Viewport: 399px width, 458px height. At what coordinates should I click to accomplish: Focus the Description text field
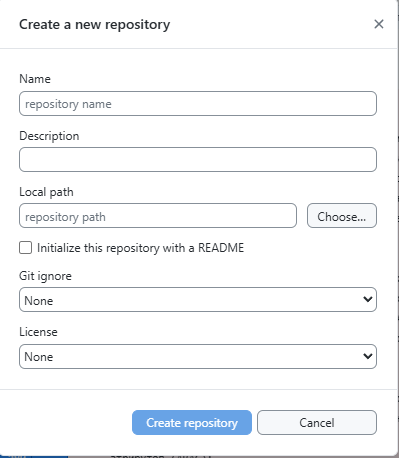click(x=198, y=160)
